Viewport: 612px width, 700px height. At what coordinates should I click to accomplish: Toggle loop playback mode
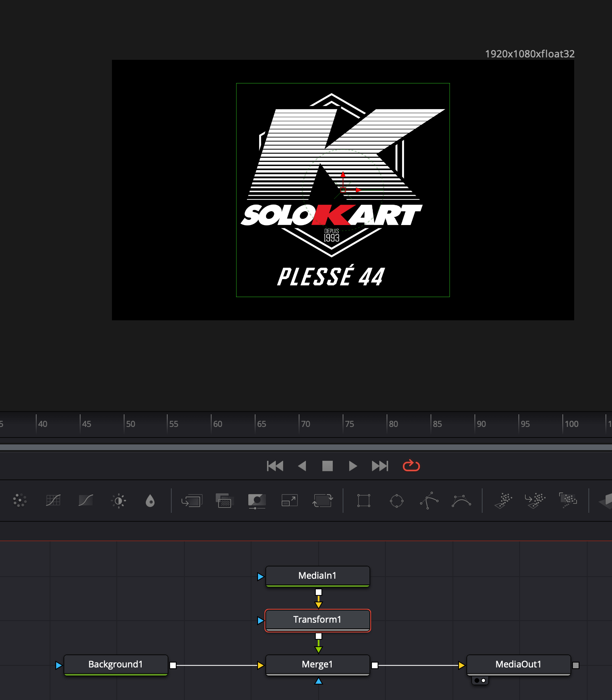click(x=411, y=466)
